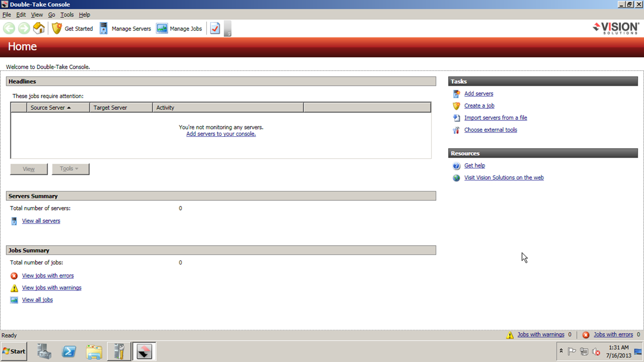Sort by the Activity column header
644x362 pixels.
[x=228, y=108]
